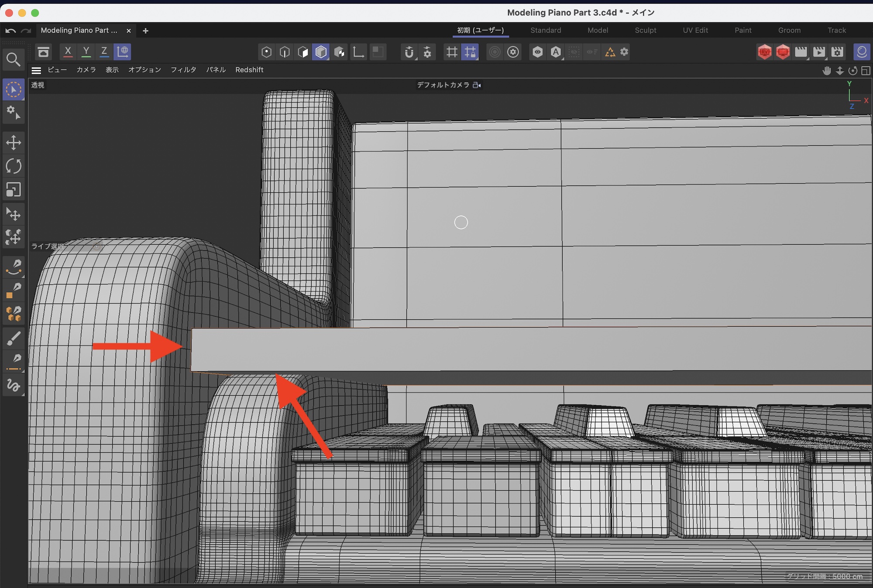Activate Points mode icon
873x588 pixels.
coord(266,52)
